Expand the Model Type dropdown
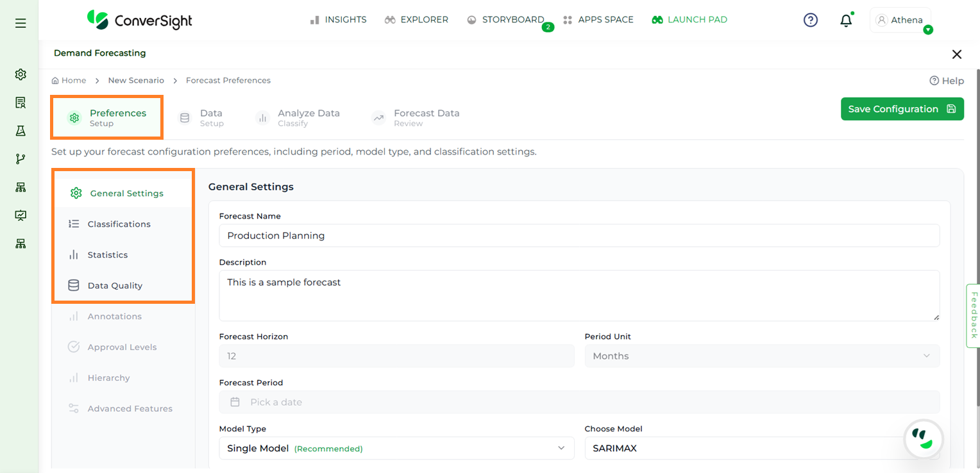980x473 pixels. tap(396, 449)
